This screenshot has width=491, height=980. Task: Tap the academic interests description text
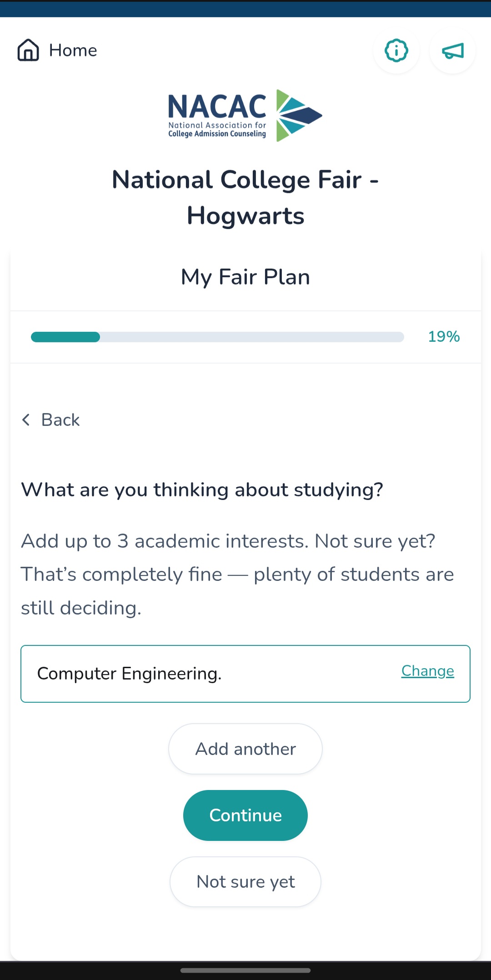click(x=237, y=575)
